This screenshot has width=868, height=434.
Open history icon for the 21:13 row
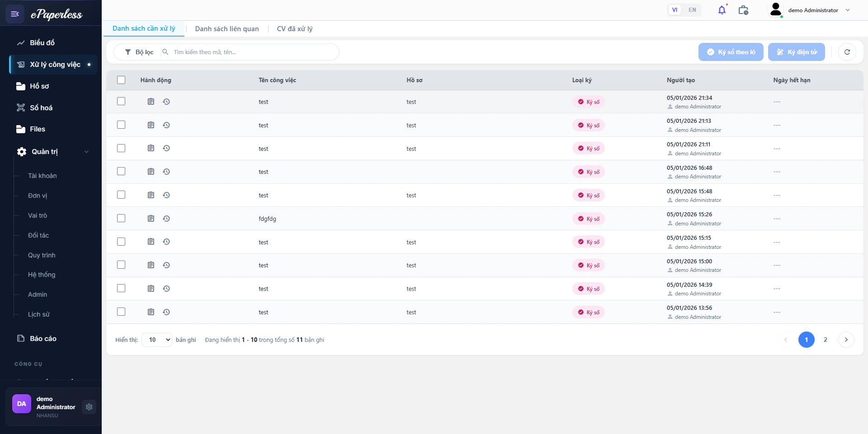166,125
